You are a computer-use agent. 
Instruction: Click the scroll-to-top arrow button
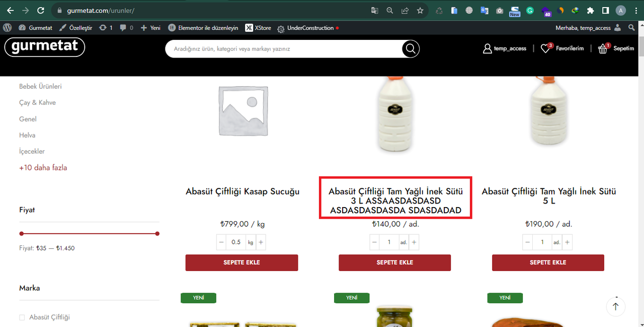[615, 306]
